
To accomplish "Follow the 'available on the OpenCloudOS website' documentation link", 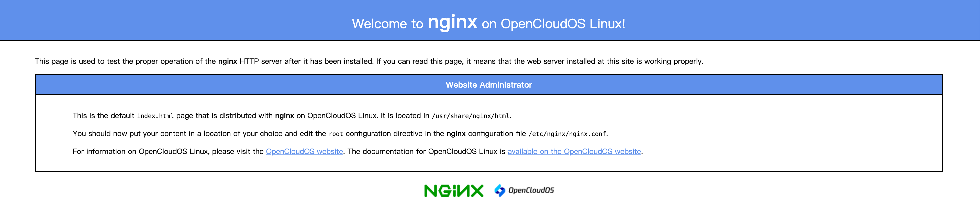I will click(574, 151).
